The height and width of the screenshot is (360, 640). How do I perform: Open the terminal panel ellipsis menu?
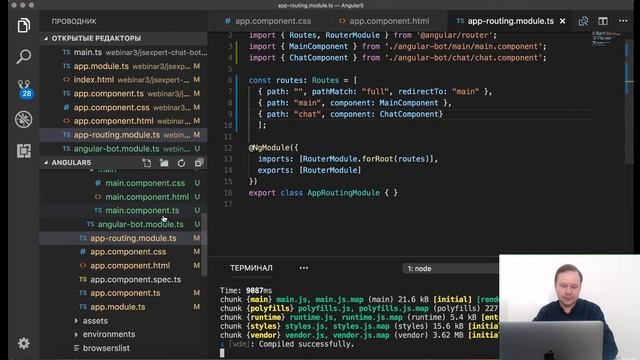304,268
